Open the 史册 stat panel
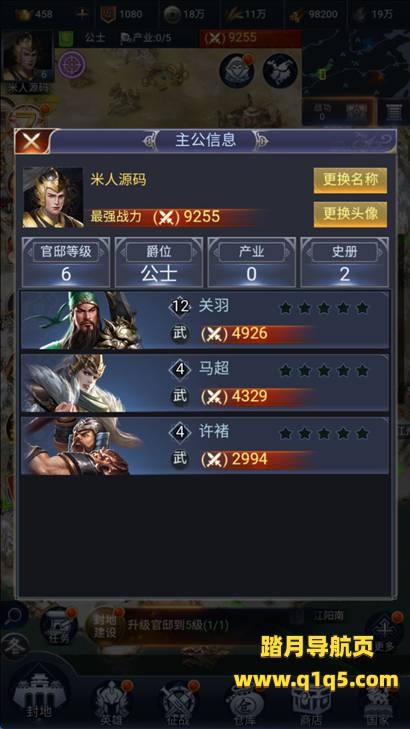Screen dimensions: 410x729 (344, 262)
